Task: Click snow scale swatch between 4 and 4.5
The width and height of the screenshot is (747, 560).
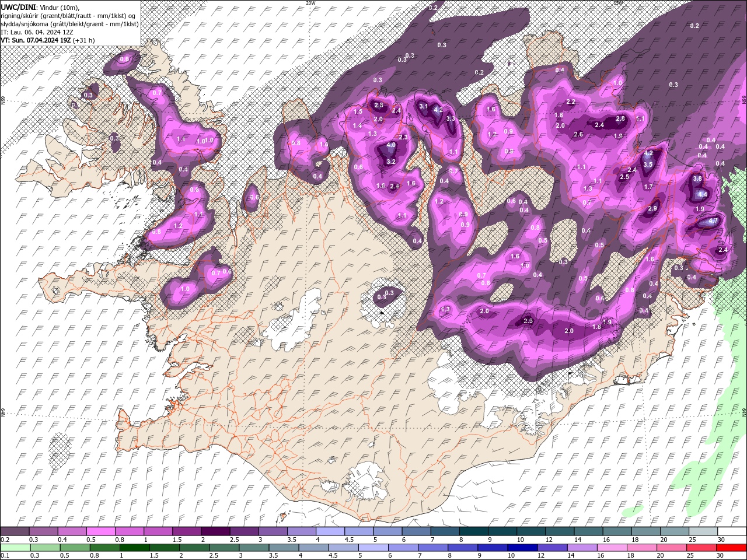Action: [x=330, y=531]
